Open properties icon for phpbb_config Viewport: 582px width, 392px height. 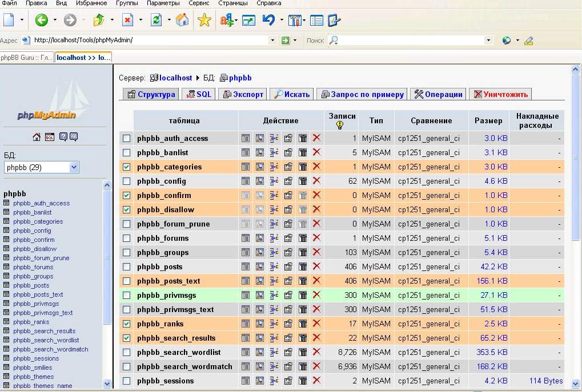pyautogui.click(x=288, y=181)
